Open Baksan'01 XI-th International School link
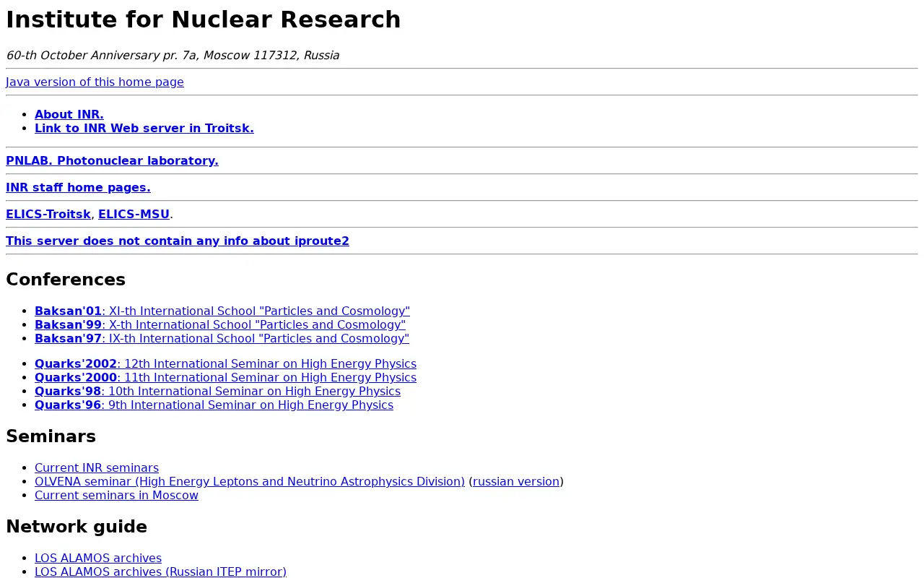 coord(222,311)
